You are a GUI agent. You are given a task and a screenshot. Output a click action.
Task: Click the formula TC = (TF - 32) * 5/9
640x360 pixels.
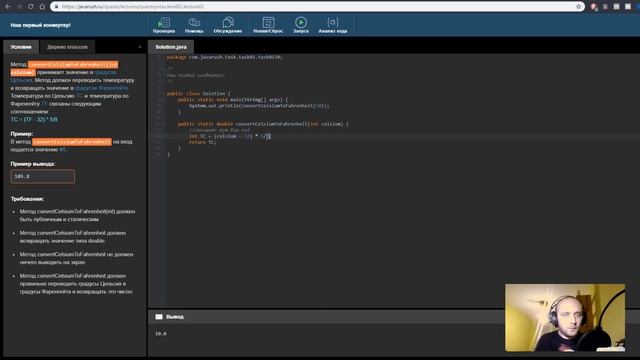click(x=34, y=120)
